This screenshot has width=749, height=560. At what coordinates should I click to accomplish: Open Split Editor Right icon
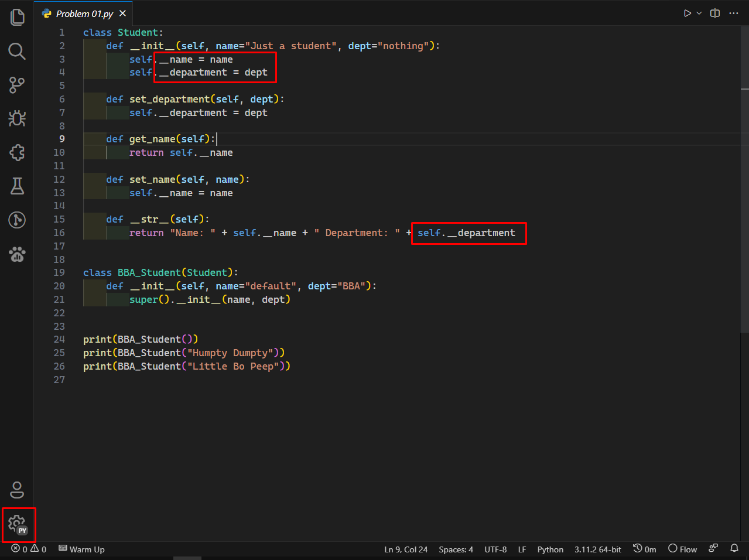[714, 12]
